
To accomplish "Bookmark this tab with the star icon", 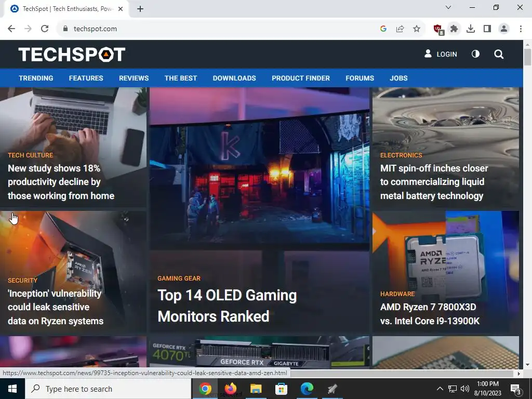I will click(417, 29).
